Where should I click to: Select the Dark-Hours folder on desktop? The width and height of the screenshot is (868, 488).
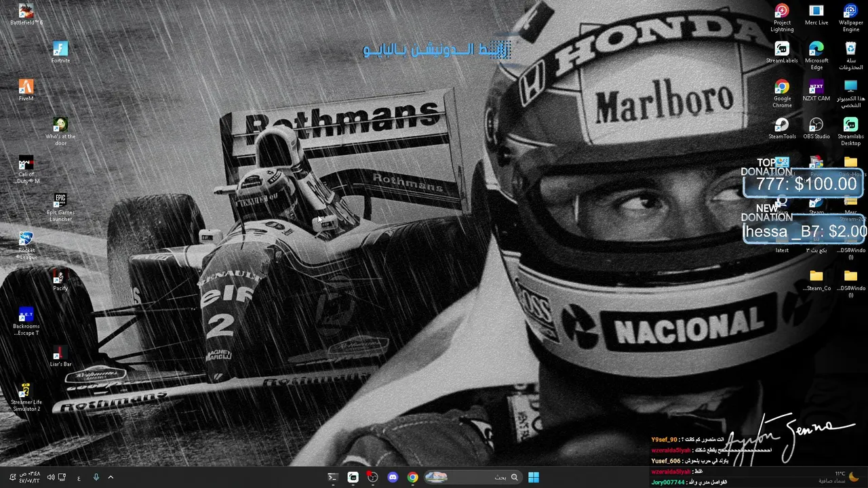[x=850, y=167]
